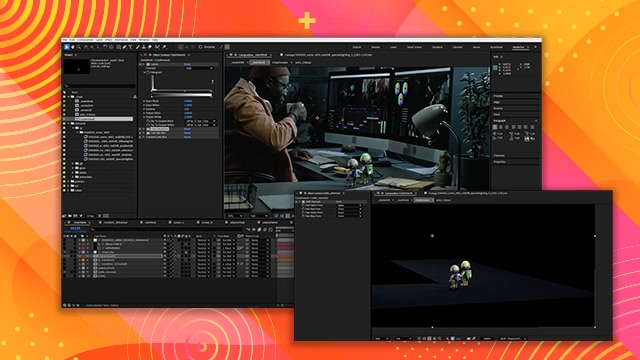Image resolution: width=640 pixels, height=360 pixels.
Task: Open the Window menu
Action: click(144, 40)
